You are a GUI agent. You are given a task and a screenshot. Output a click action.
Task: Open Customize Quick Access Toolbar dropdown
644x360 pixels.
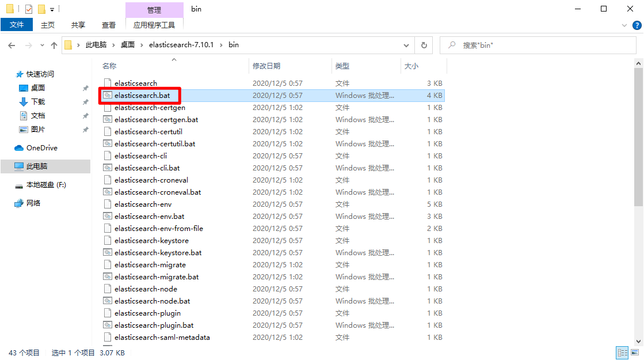tap(52, 9)
